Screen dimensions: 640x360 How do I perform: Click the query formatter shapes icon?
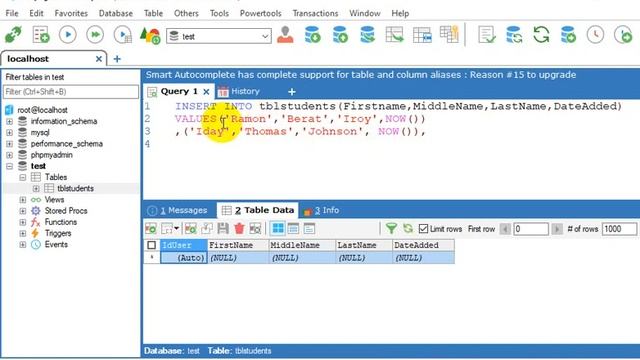pos(150,35)
